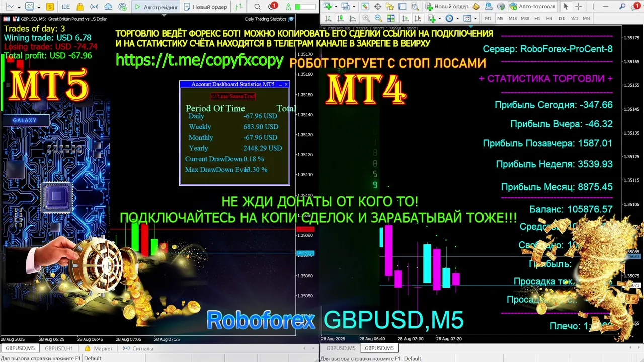The image size is (644, 362).
Task: Expand the MT5 chart type dropdown arrow
Action: tap(19, 7)
